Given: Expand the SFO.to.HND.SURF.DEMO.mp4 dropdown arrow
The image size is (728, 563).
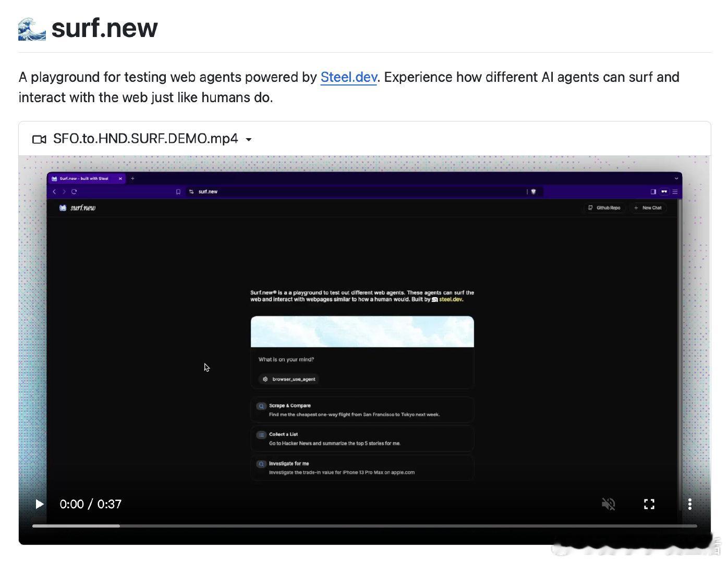Looking at the screenshot, I should (249, 140).
